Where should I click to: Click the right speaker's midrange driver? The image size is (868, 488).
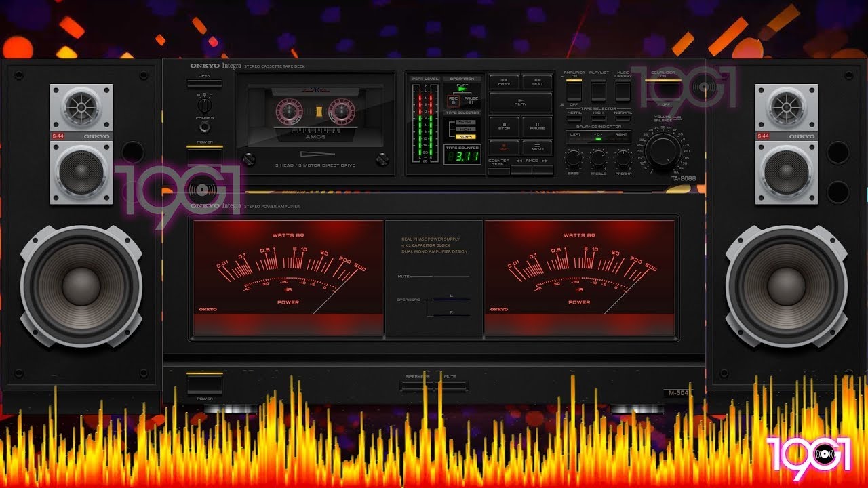(x=787, y=170)
